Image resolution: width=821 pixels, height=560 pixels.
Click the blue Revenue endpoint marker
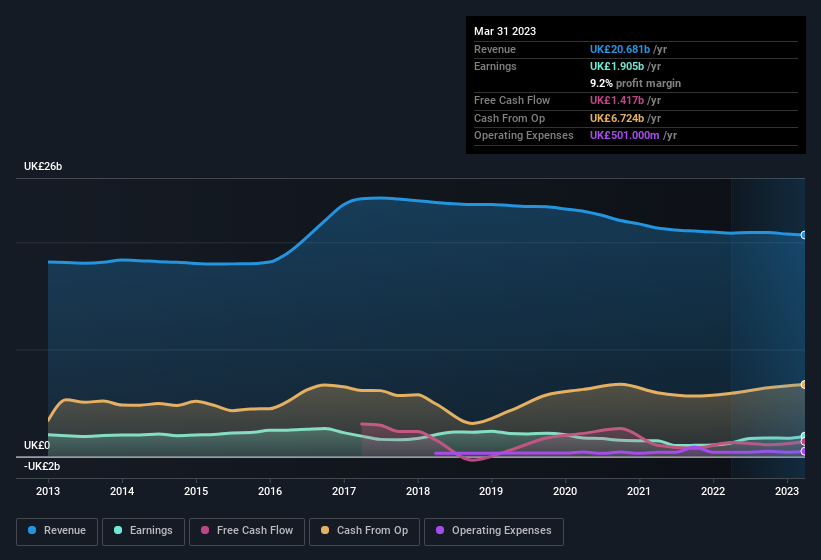804,235
